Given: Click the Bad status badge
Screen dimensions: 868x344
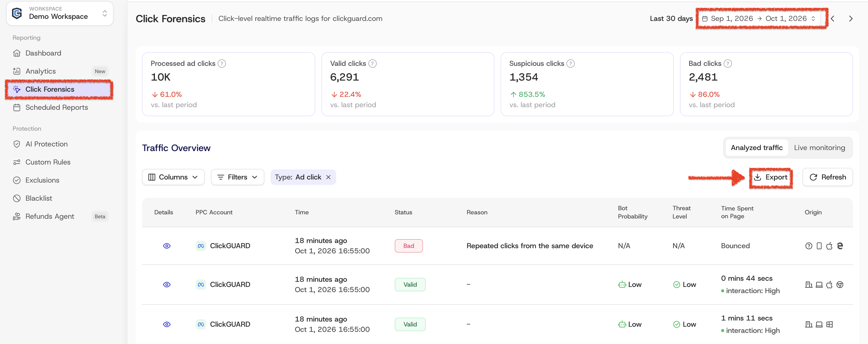Looking at the screenshot, I should (x=409, y=246).
